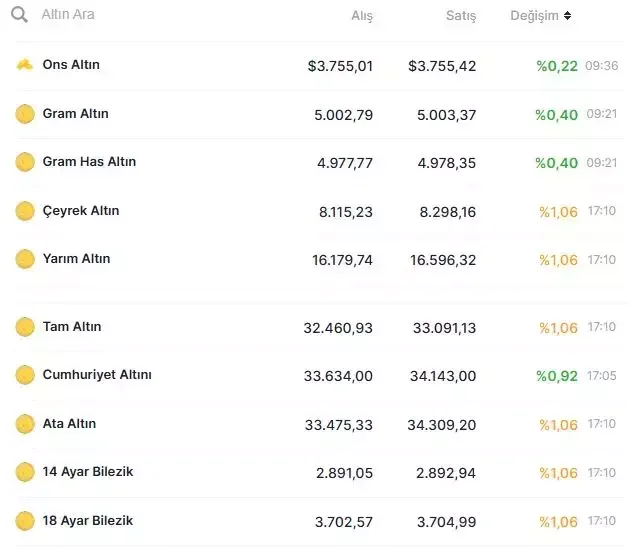The image size is (636, 548).
Task: Open the Çeyrek Altın link
Action: 81,211
